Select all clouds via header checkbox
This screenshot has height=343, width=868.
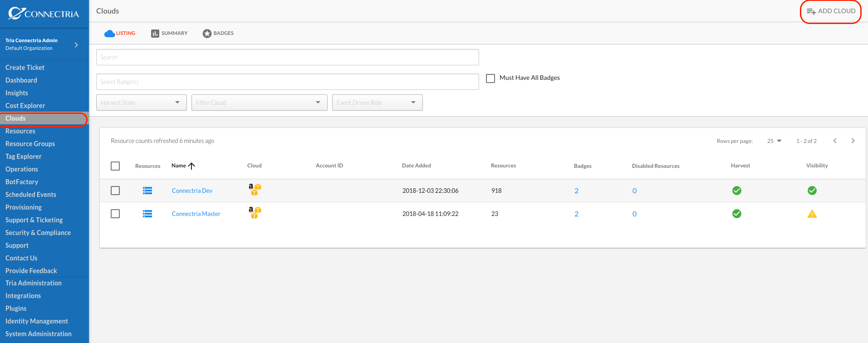(x=115, y=166)
